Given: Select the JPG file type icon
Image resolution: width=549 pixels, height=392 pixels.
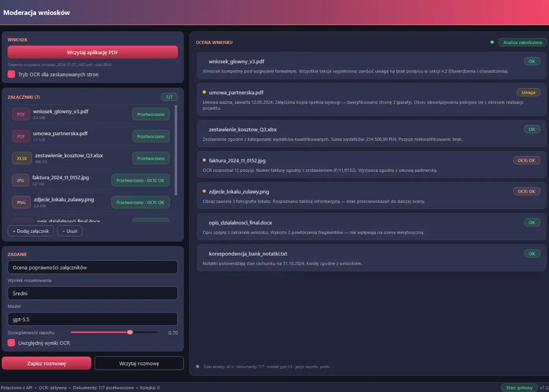Looking at the screenshot, I should (x=20, y=180).
